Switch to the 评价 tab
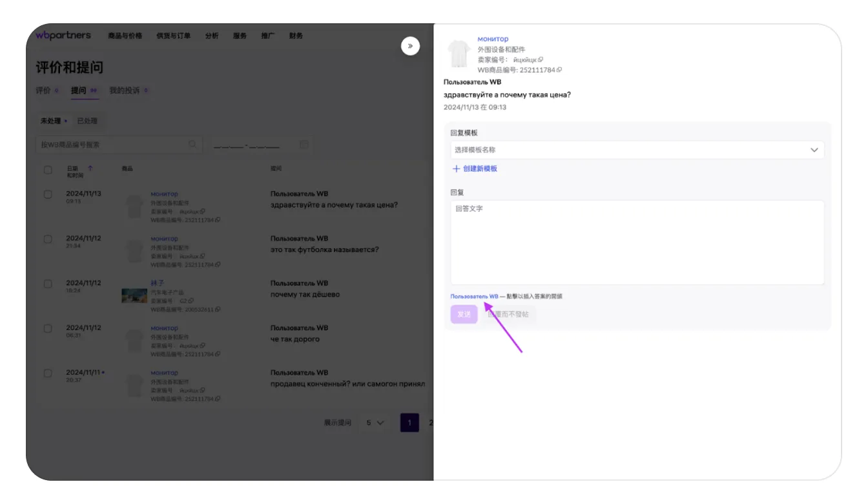Image resolution: width=868 pixels, height=504 pixels. [43, 90]
